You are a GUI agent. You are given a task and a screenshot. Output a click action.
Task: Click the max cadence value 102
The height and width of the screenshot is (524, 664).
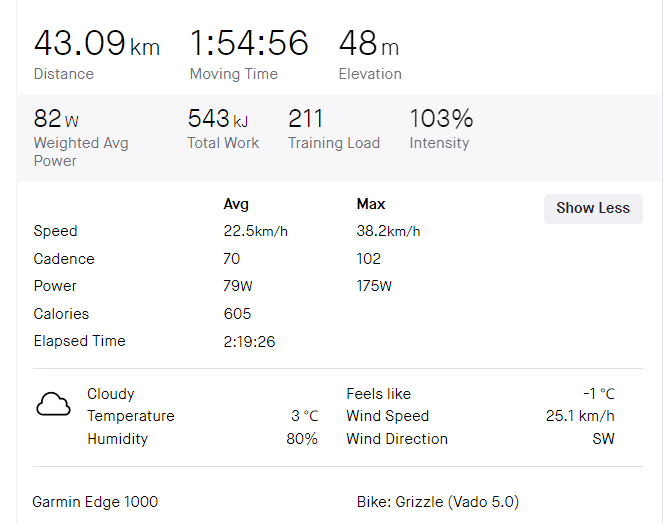click(369, 259)
